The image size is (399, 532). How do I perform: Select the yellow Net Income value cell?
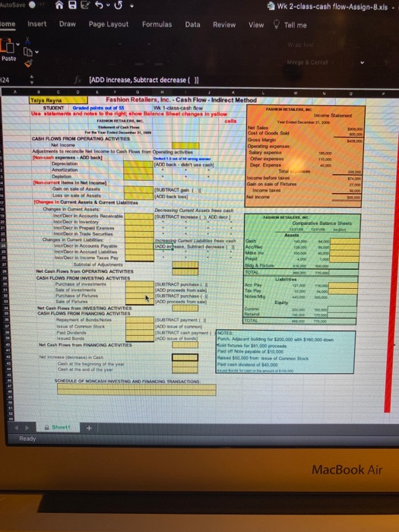point(185,146)
